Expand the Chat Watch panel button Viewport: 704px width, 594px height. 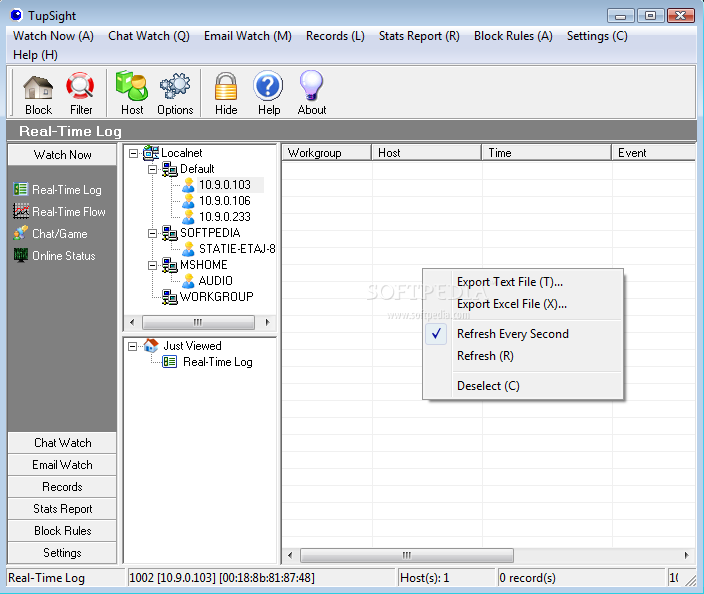(62, 443)
